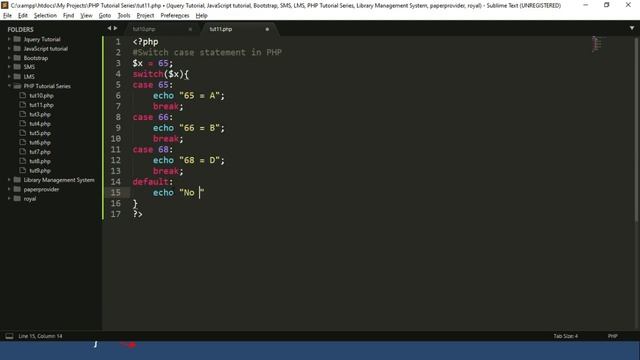The image size is (640, 360).
Task: Click the SMS folder icon
Action: tap(17, 67)
